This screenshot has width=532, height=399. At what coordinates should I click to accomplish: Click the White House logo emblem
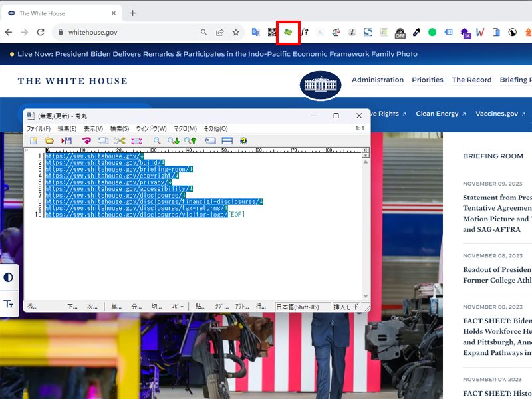[x=321, y=86]
